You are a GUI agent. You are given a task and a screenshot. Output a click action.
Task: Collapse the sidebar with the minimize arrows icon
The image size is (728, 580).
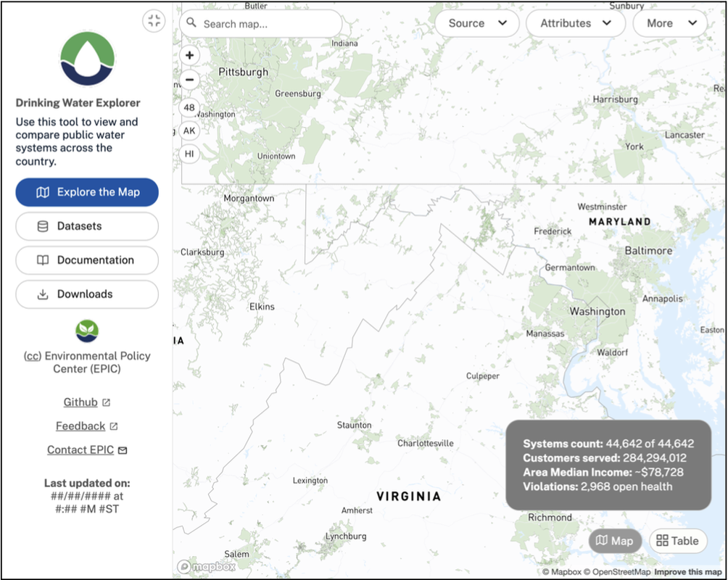pos(154,20)
